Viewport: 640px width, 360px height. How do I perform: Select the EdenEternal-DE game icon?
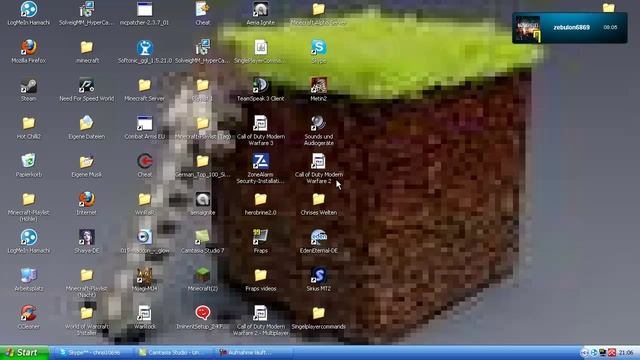(318, 237)
